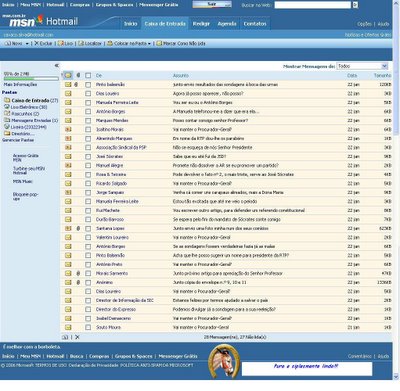Switch to the Início tab next to Hotmail logo
Screen dimensions: 400x391
131,24
